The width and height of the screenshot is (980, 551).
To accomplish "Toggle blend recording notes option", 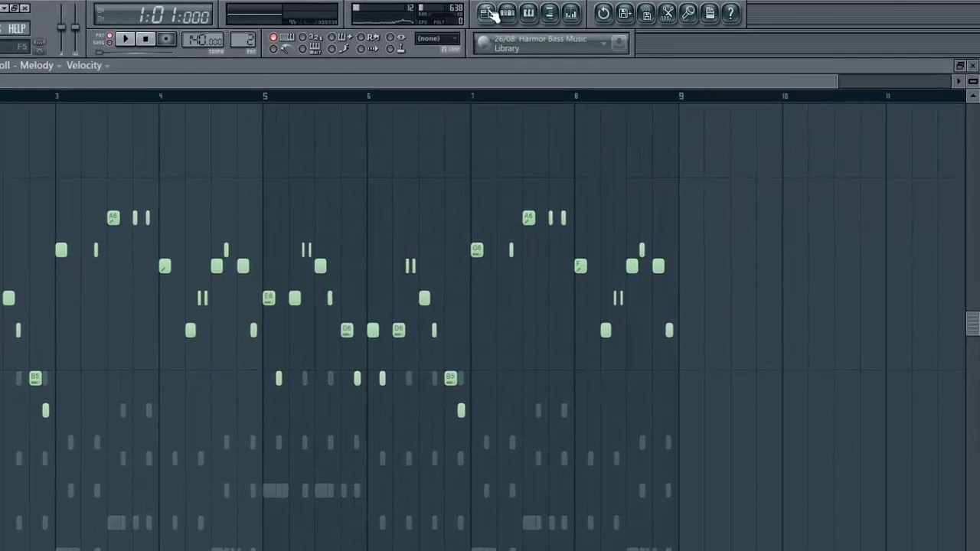I will pos(341,37).
